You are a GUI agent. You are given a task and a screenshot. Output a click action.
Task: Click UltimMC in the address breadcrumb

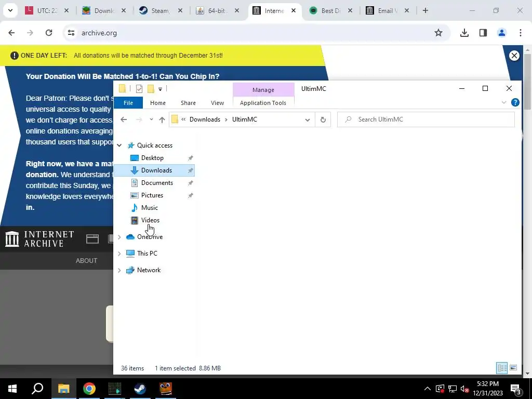245,119
